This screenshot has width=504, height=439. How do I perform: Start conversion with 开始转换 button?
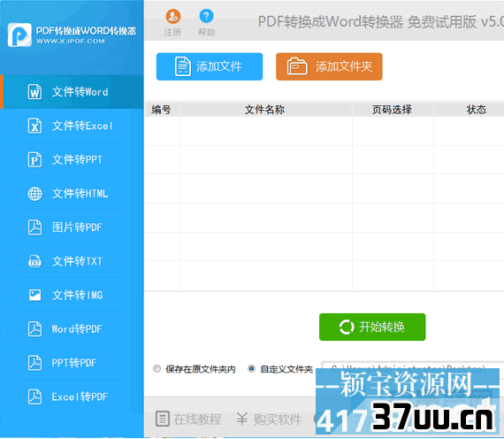pos(372,327)
